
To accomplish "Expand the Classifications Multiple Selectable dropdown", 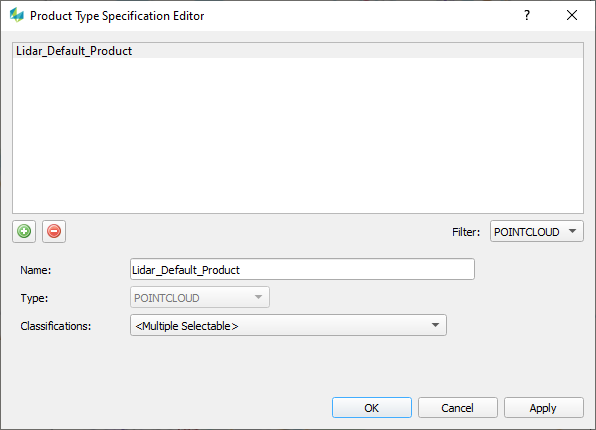I will tap(288, 325).
